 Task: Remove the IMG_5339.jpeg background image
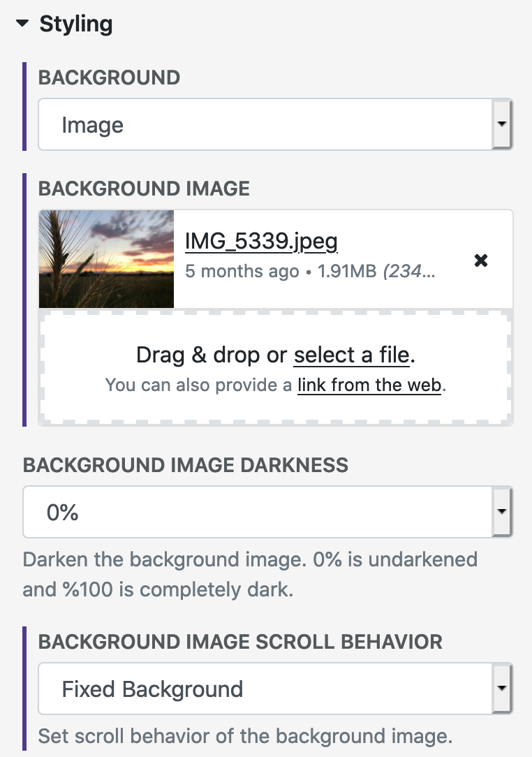coord(481,260)
